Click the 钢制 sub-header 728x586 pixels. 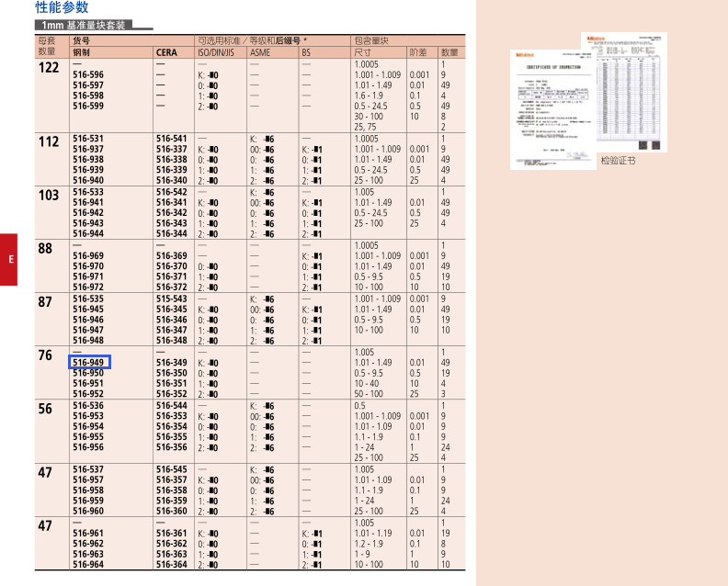tap(81, 52)
